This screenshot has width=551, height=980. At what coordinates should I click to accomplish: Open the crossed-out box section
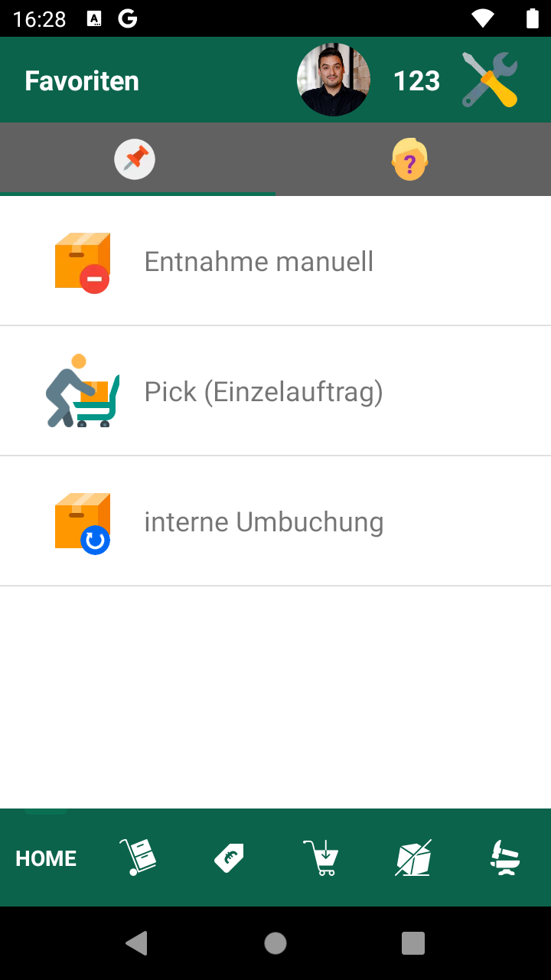click(413, 857)
